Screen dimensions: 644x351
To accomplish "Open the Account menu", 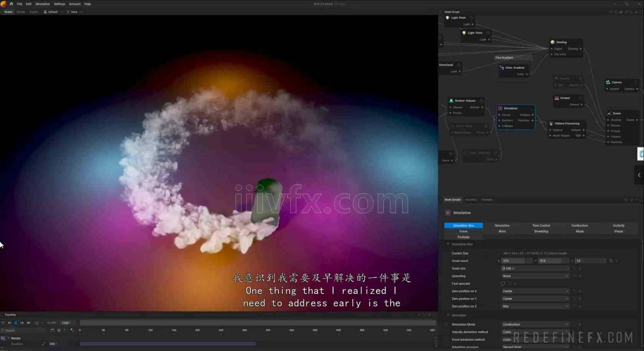I will [75, 4].
